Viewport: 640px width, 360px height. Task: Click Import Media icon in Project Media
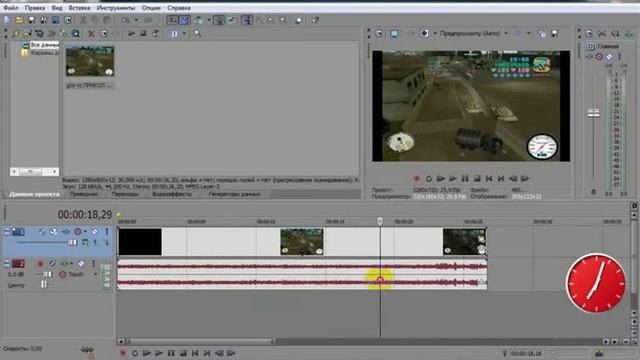coord(27,33)
